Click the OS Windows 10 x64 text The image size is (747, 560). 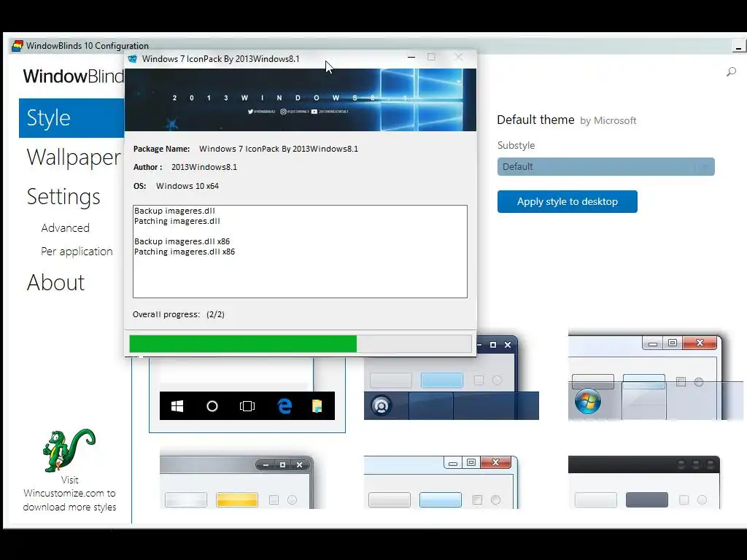point(177,186)
